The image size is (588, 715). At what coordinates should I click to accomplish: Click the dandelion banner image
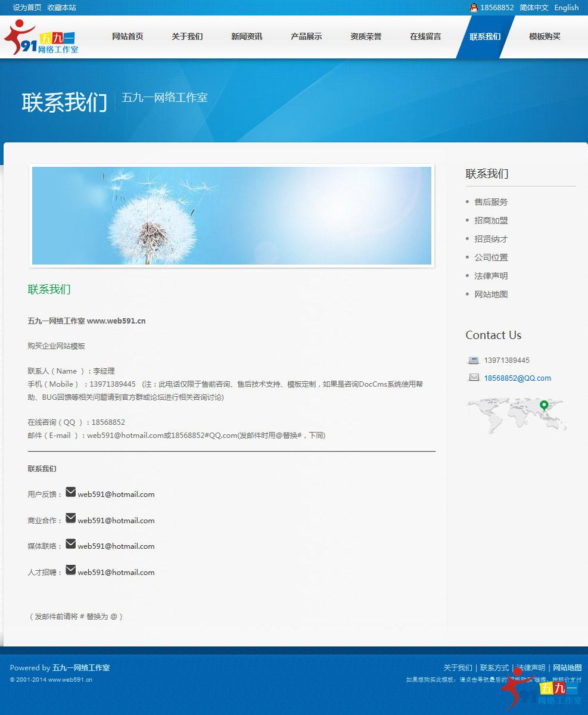pyautogui.click(x=231, y=216)
